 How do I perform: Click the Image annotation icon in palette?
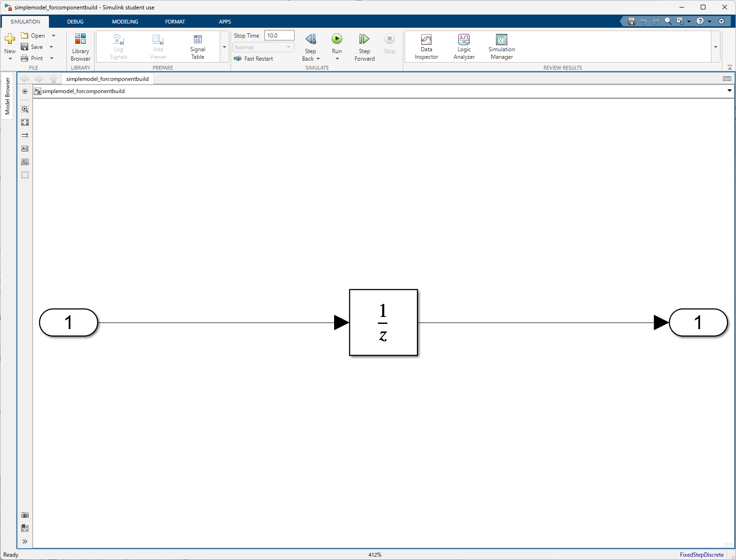[x=25, y=162]
